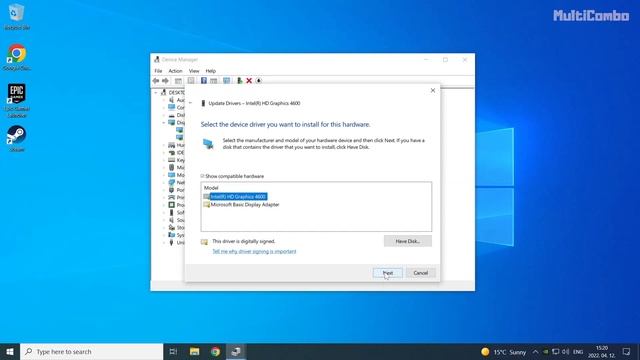640x360 pixels.
Task: Open Chrome from the taskbar
Action: point(216,352)
